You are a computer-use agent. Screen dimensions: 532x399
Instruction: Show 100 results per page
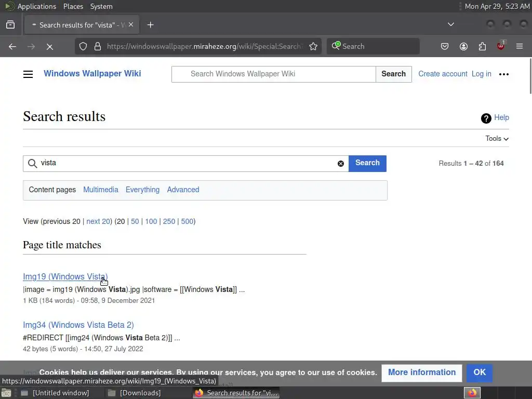pyautogui.click(x=151, y=221)
